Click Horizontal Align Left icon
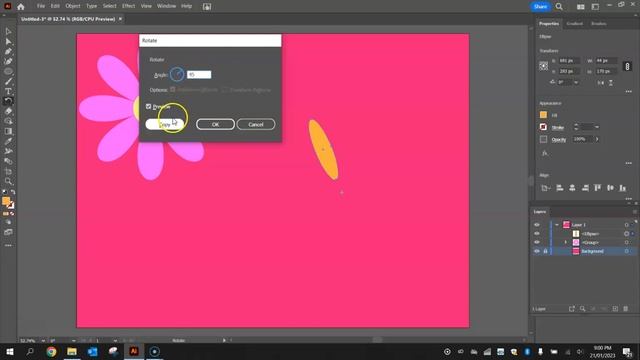This screenshot has width=640, height=360. click(560, 188)
